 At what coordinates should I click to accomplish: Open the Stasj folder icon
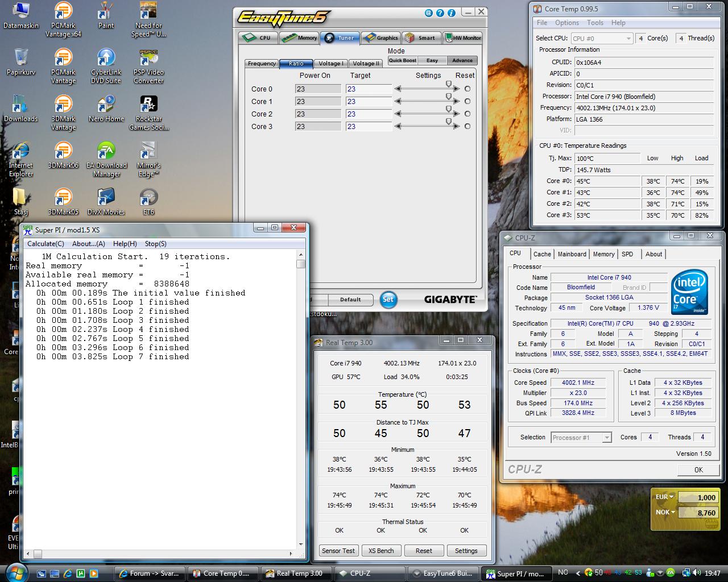(21, 202)
